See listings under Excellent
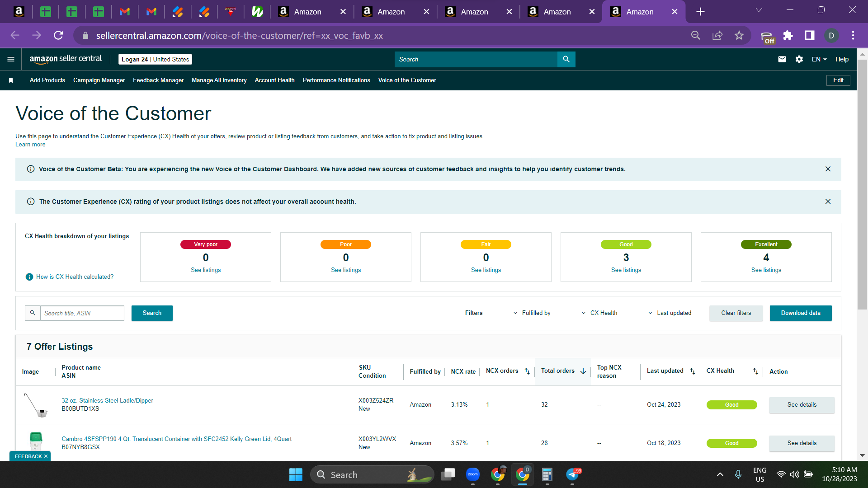Image resolution: width=868 pixels, height=488 pixels. pyautogui.click(x=766, y=270)
